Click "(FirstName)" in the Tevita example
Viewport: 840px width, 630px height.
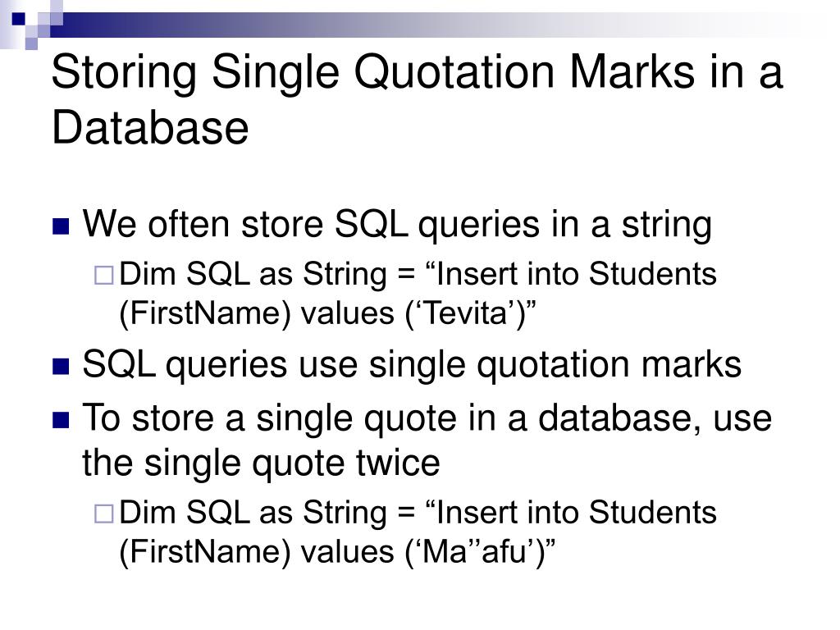[204, 315]
